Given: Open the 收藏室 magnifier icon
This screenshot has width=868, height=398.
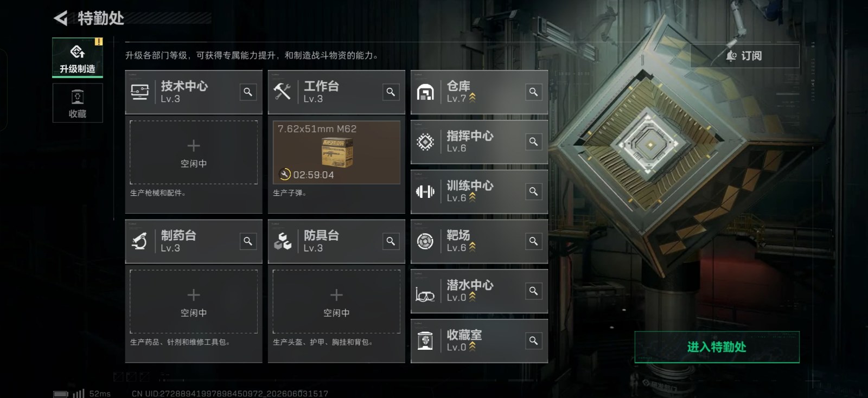Looking at the screenshot, I should click(x=534, y=341).
